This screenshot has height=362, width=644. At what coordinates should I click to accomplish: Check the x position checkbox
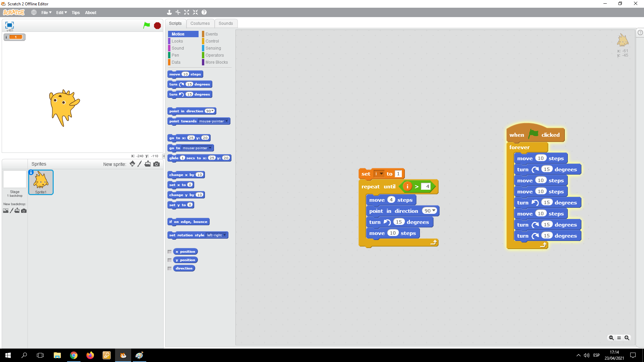coord(170,251)
